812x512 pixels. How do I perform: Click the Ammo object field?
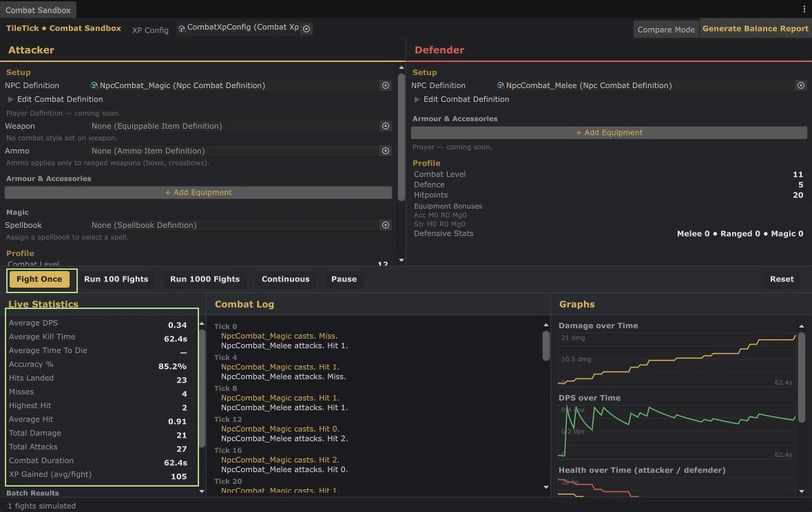point(240,151)
